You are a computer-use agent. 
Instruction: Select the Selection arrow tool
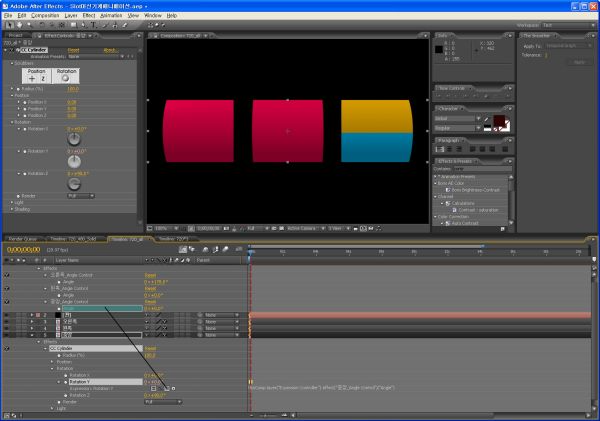(10, 25)
